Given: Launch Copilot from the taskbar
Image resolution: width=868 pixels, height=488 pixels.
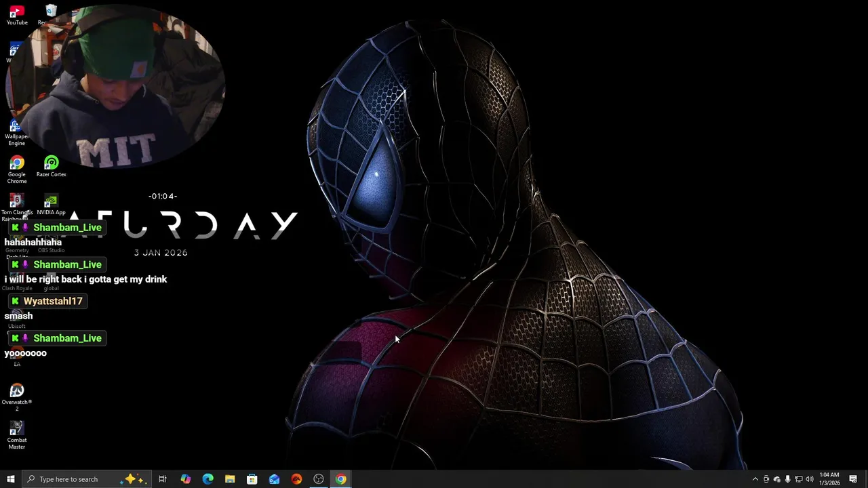Looking at the screenshot, I should coord(186,479).
